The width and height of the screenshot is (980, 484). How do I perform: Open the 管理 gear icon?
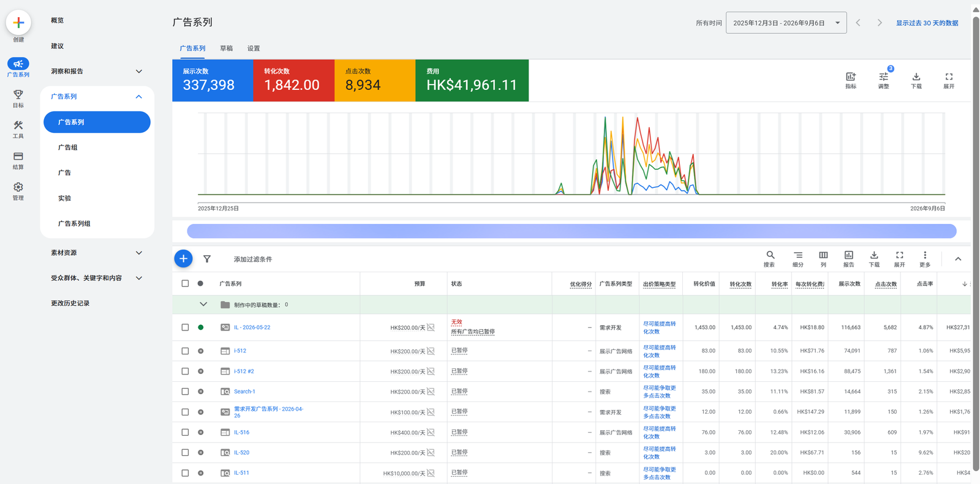pyautogui.click(x=18, y=187)
